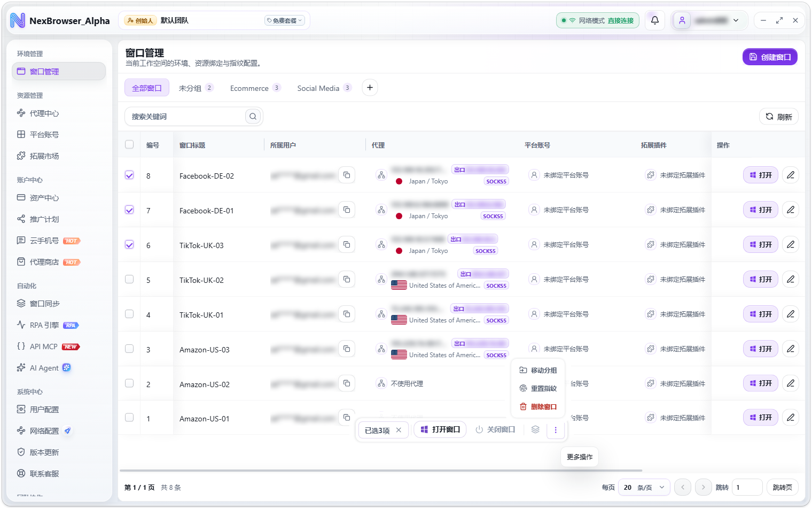Uncheck the Facebook-DE-01 row checkbox
Image resolution: width=812 pixels, height=508 pixels.
coord(129,210)
